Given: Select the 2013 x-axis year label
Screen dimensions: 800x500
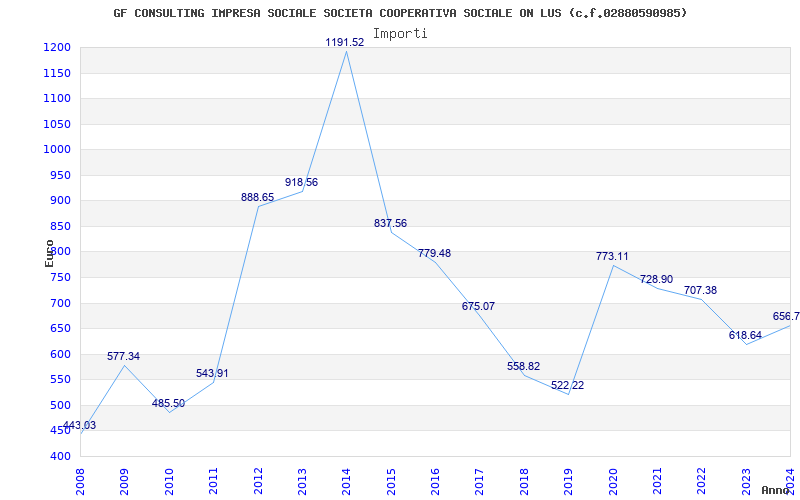Looking at the screenshot, I should pyautogui.click(x=303, y=481).
